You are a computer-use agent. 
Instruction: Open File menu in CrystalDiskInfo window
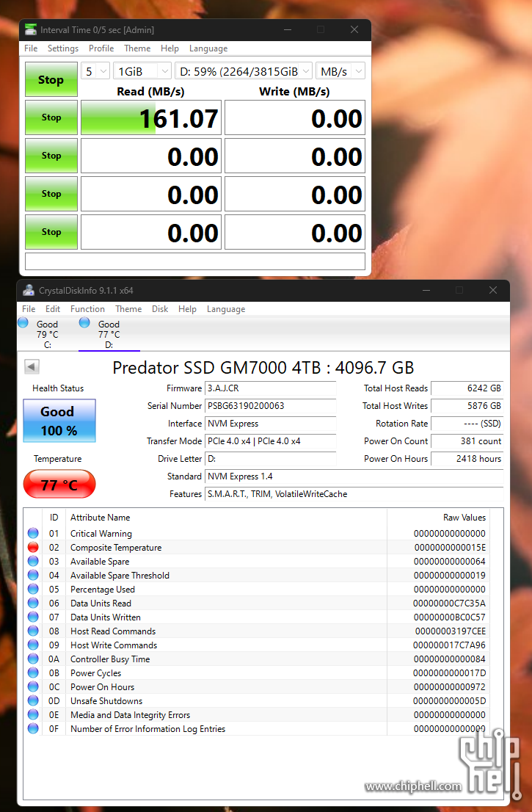click(29, 308)
